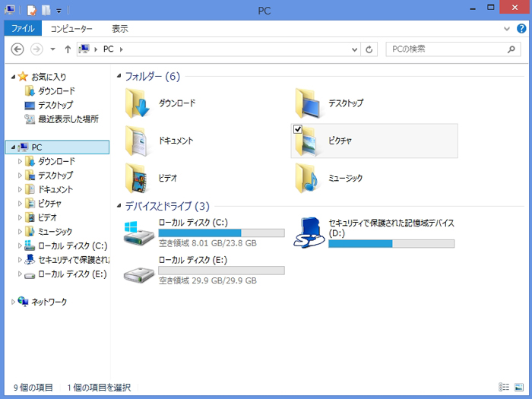Open the ドキュメント folder in the main pane
The image size is (532, 399).
pos(159,141)
